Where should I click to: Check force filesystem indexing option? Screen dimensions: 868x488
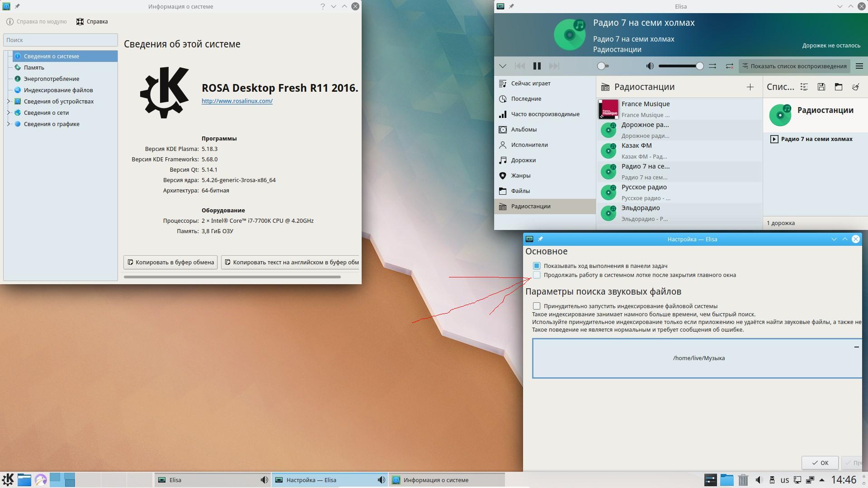(x=537, y=306)
